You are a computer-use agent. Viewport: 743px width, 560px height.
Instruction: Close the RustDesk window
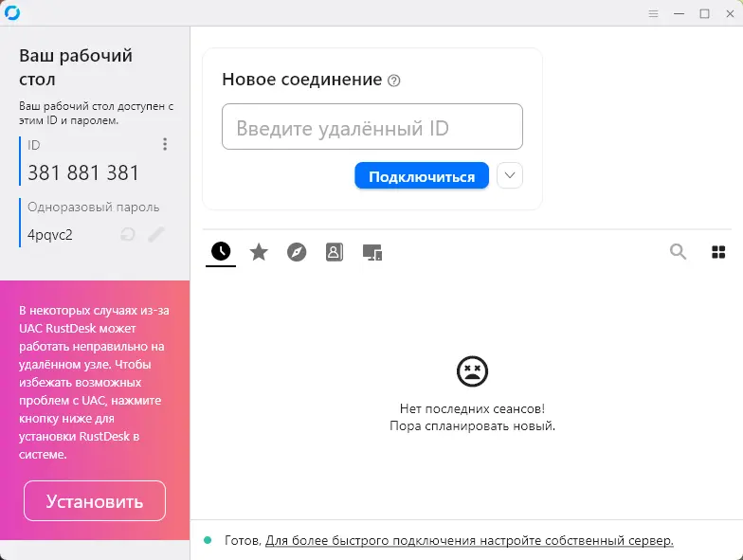pyautogui.click(x=730, y=13)
